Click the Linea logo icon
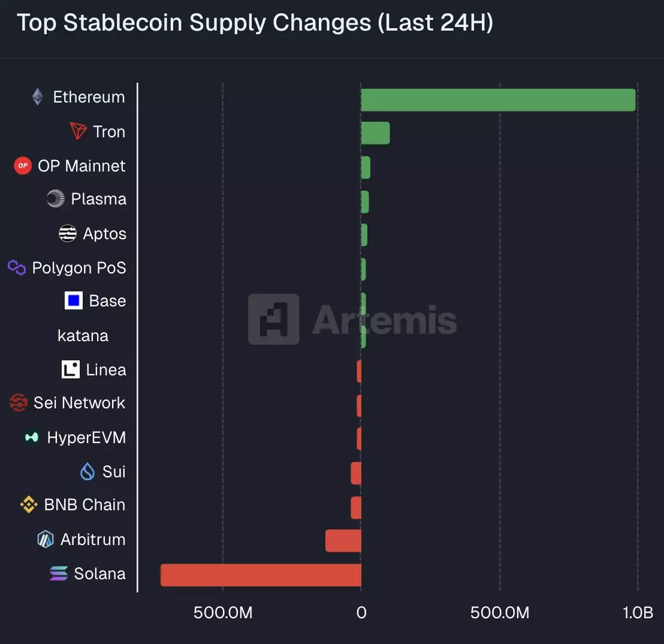The image size is (664, 644). coord(71,369)
